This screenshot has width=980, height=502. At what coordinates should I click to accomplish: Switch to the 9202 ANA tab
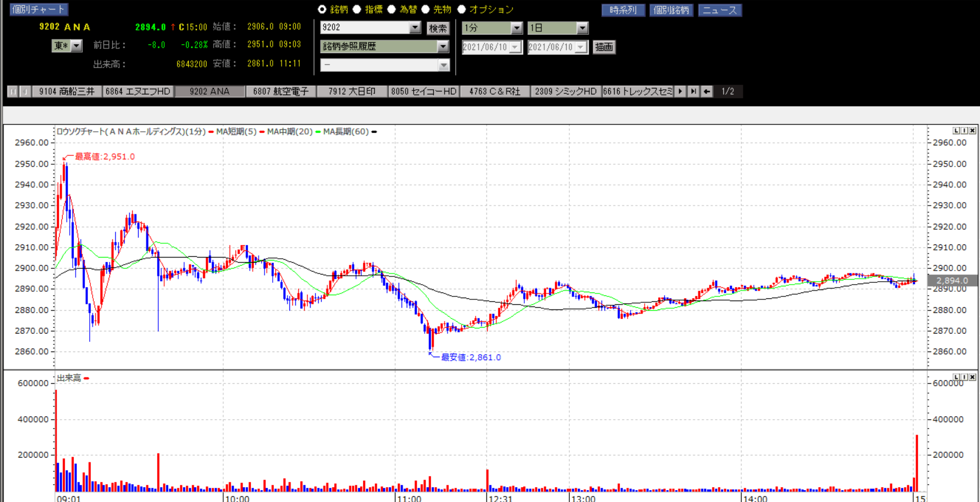click(x=210, y=92)
